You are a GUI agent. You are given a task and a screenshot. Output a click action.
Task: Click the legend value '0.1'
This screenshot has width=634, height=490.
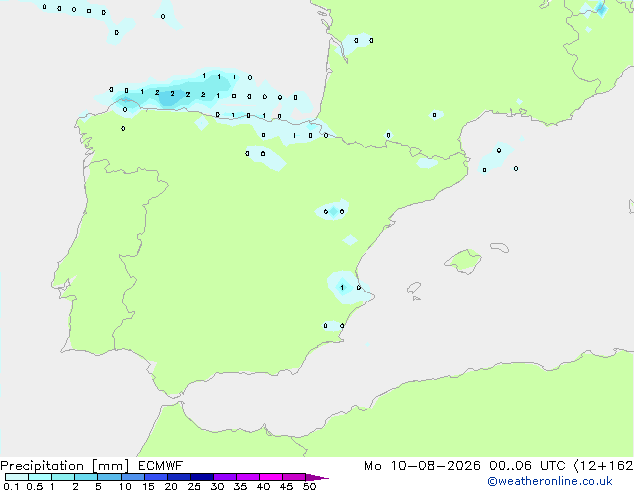[x=11, y=486]
